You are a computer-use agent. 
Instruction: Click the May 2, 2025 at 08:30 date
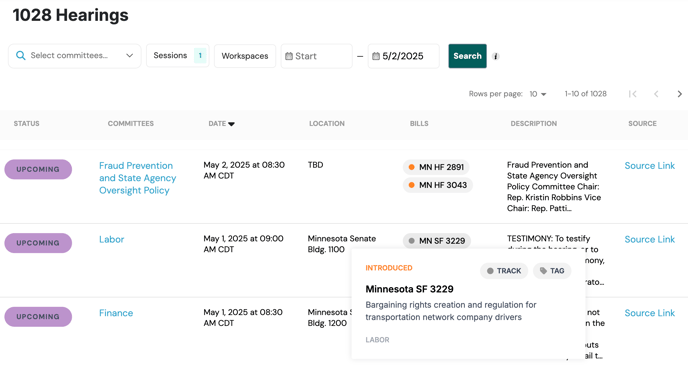coord(244,170)
